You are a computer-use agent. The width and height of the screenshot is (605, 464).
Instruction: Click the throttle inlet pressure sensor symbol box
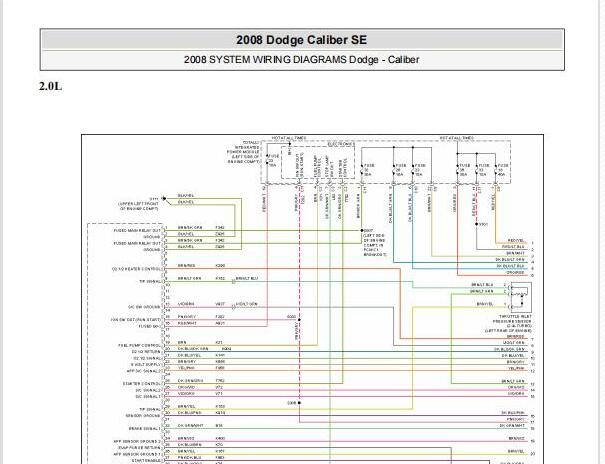pos(521,297)
